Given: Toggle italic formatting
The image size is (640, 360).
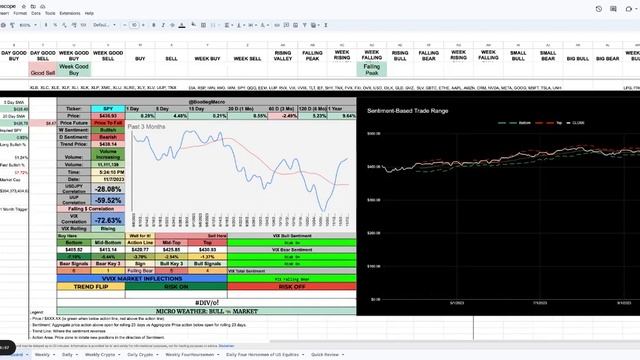Looking at the screenshot, I should coord(163,25).
